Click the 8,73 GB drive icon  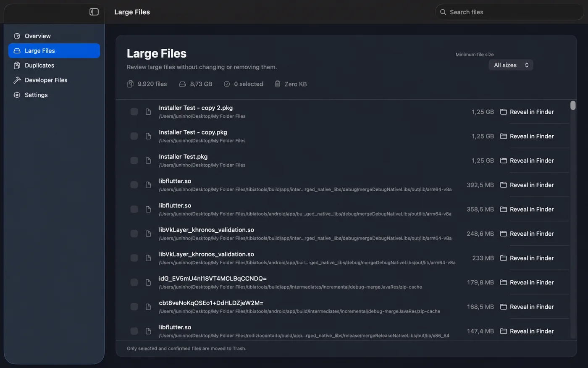pyautogui.click(x=182, y=84)
